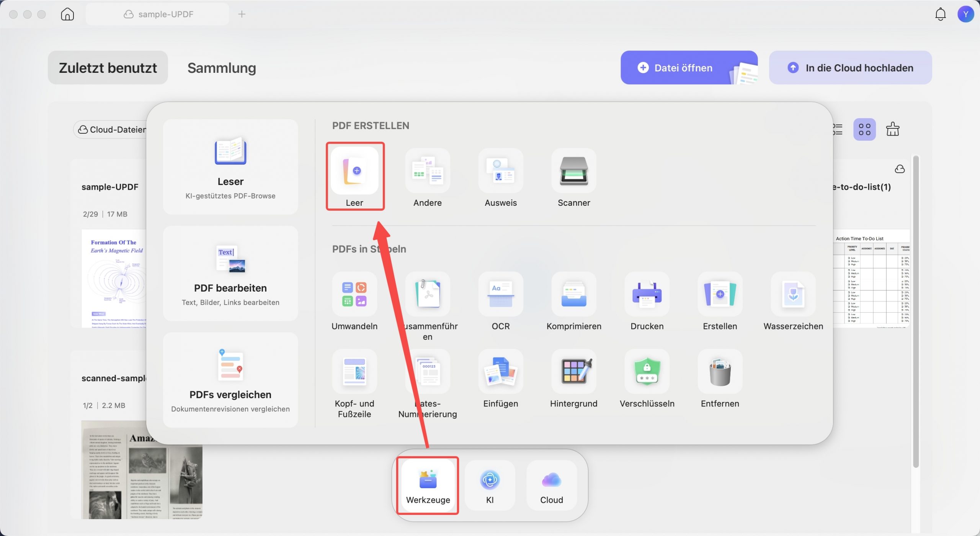The image size is (980, 536).
Task: Click the sample-UPDF file name
Action: (x=110, y=187)
